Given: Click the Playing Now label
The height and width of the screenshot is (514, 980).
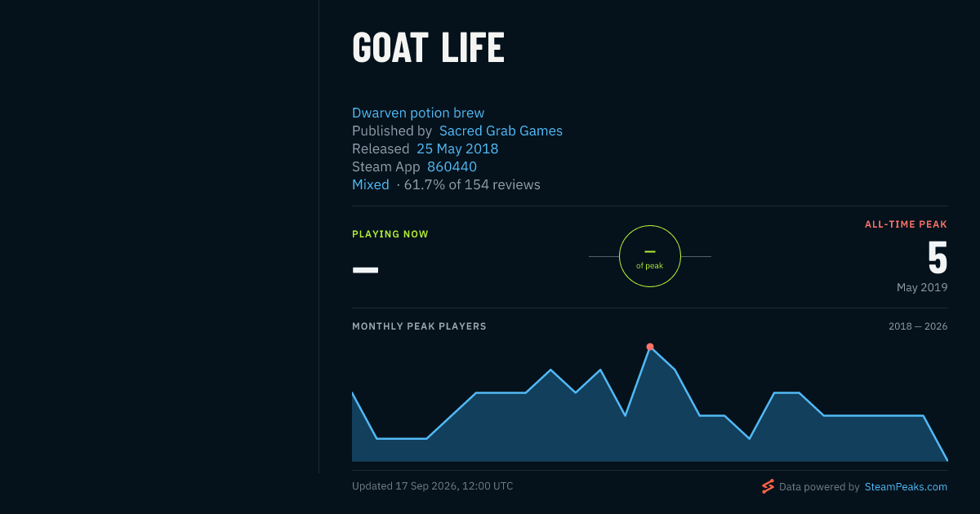Looking at the screenshot, I should [390, 234].
